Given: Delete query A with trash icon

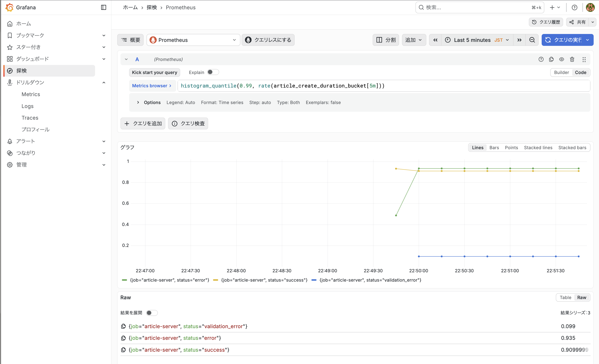Looking at the screenshot, I should point(572,59).
